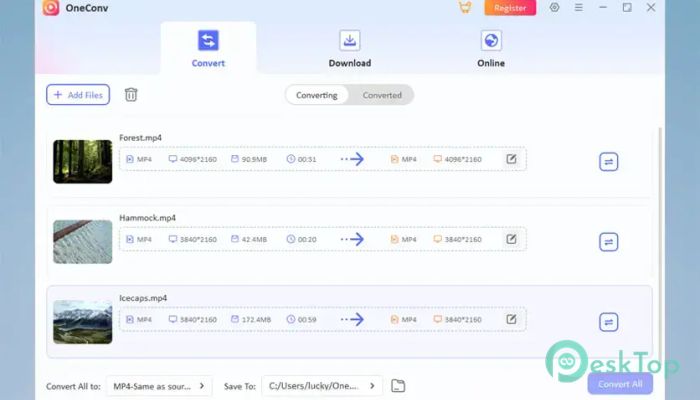Switch to the Converted list
This screenshot has height=400, width=700.
tap(382, 95)
